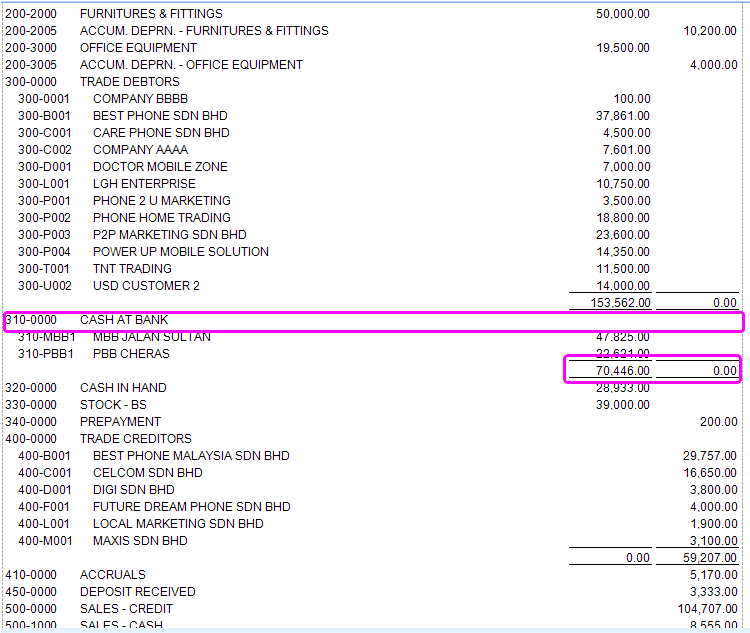
Task: Select POWER UP MOBILE SOLUTION row
Action: (x=371, y=252)
